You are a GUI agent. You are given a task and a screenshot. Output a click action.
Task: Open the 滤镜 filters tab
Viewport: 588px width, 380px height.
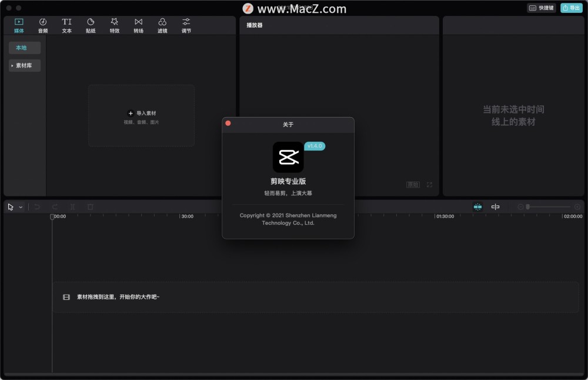tap(162, 25)
